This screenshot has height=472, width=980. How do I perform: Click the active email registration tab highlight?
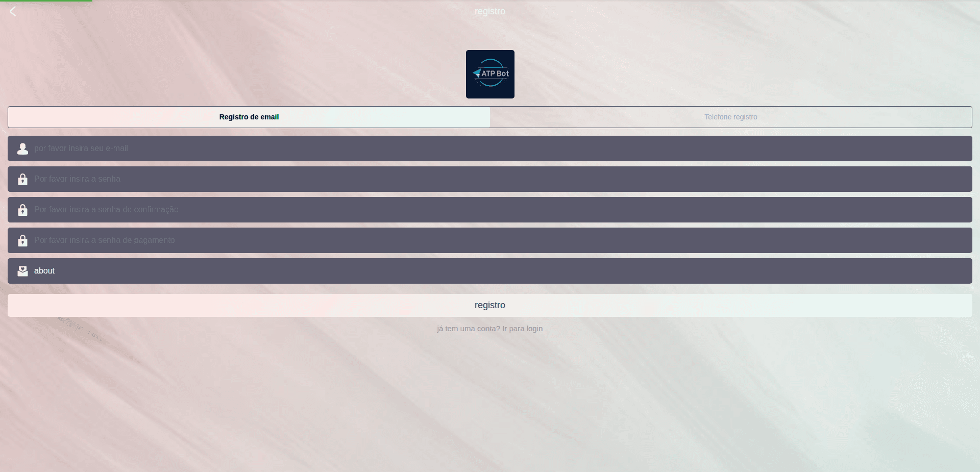(x=249, y=117)
